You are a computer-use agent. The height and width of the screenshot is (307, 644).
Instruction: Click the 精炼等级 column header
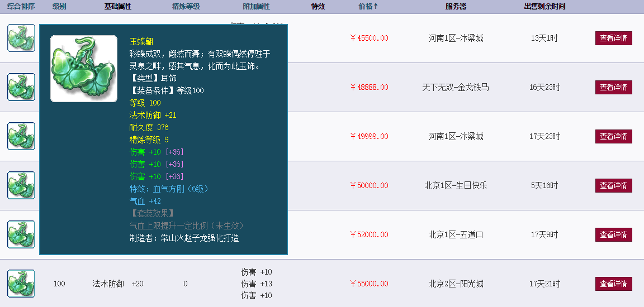coord(186,7)
